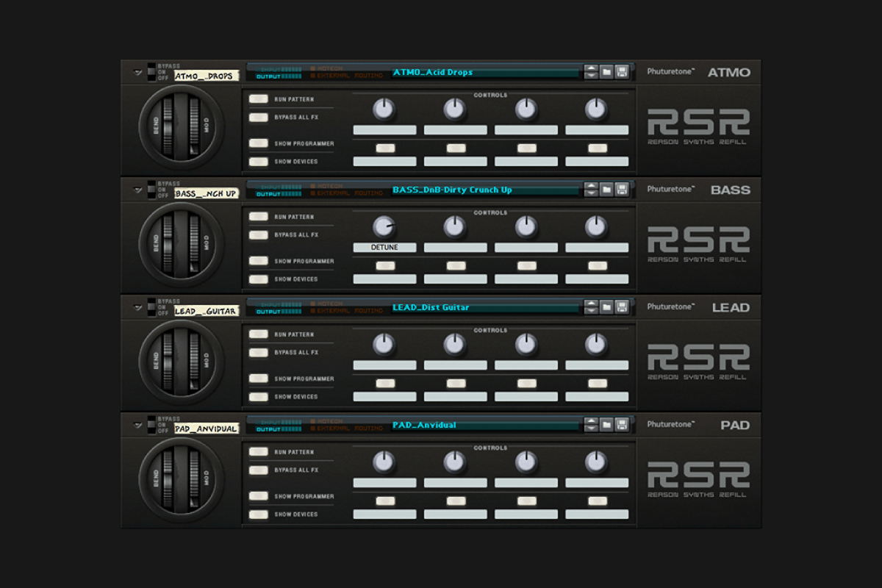Browse patches for PAD_Anvidual device
Image resolution: width=882 pixels, height=588 pixels.
[606, 425]
